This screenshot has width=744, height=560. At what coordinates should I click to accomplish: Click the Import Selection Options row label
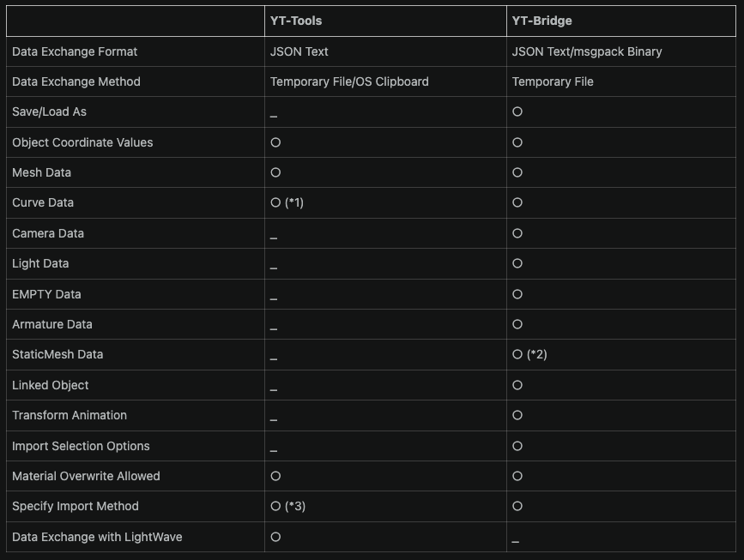tap(81, 446)
